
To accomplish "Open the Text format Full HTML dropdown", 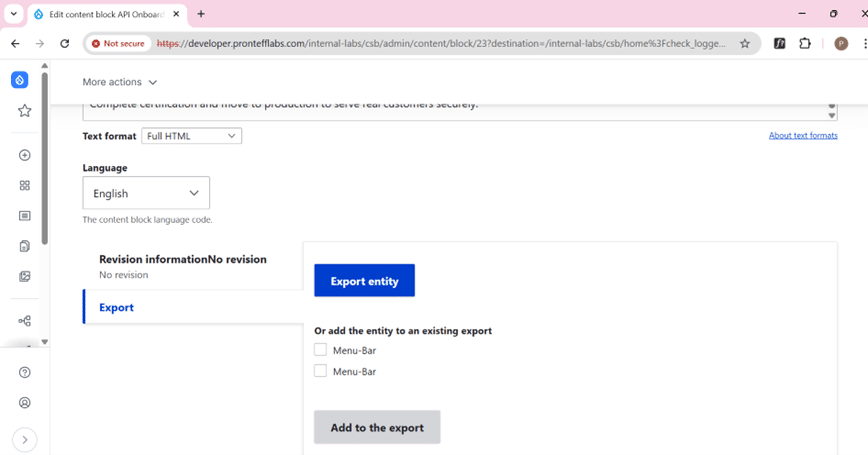I will [x=191, y=136].
